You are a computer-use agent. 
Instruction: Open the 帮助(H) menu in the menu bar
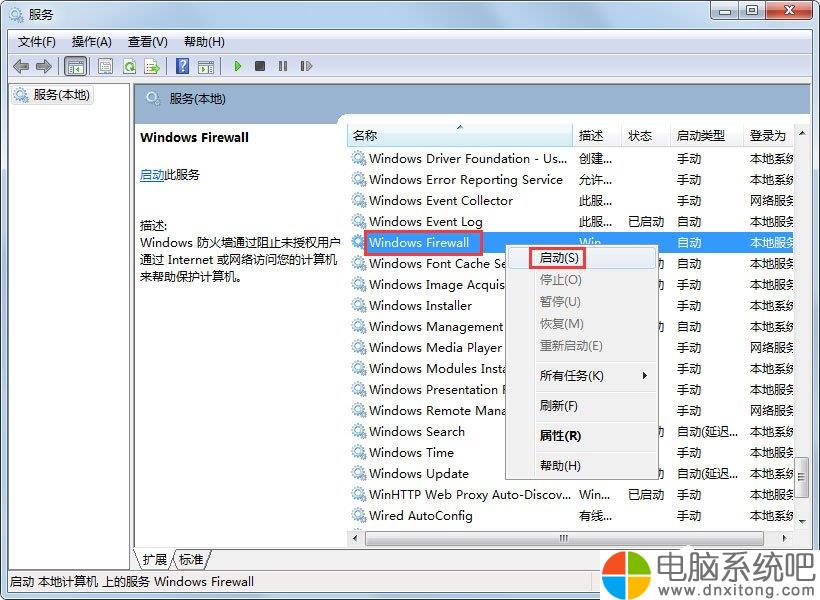coord(204,42)
